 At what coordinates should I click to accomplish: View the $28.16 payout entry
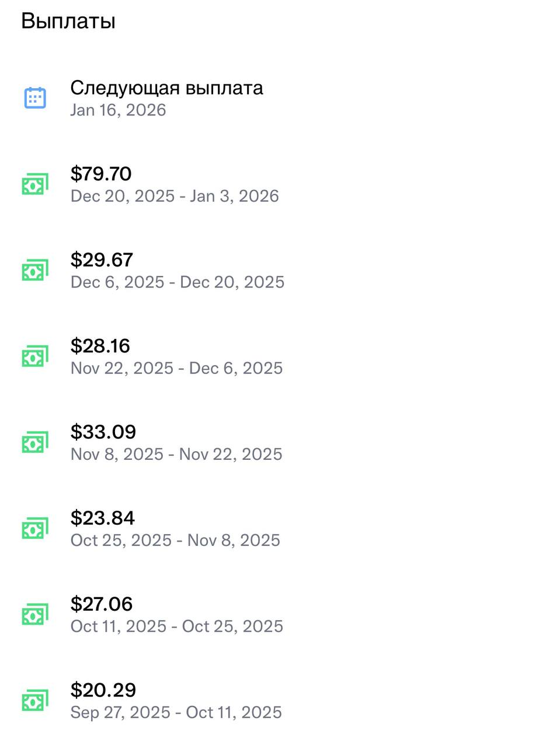[x=100, y=345]
